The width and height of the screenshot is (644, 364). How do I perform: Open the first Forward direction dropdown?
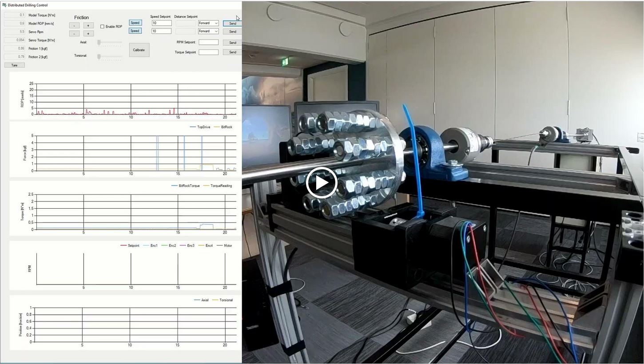[x=208, y=23]
